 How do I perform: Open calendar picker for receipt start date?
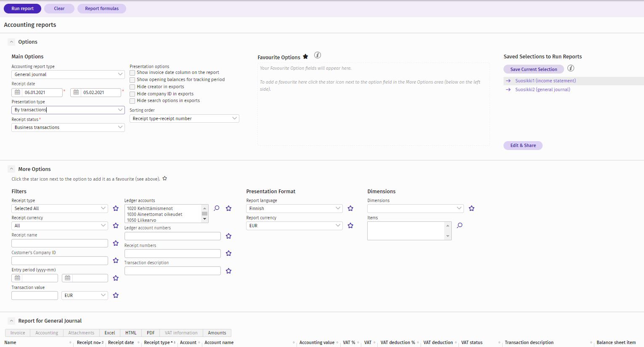(x=17, y=92)
